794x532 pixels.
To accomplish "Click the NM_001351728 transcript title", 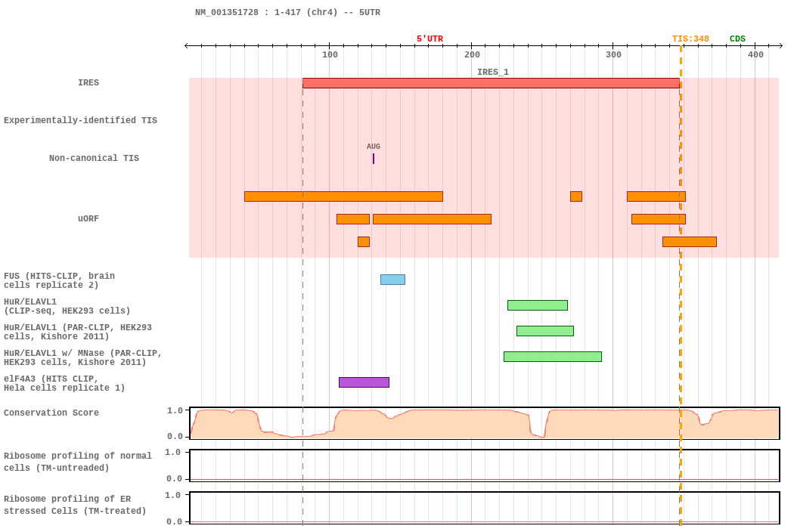I will [287, 13].
